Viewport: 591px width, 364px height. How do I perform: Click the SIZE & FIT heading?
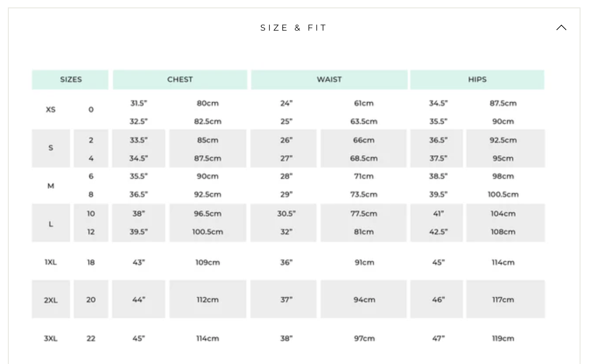(294, 28)
